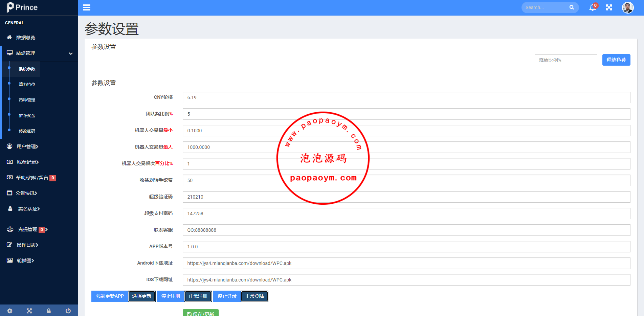
Task: Click the green 保存/更新 button
Action: (201, 313)
